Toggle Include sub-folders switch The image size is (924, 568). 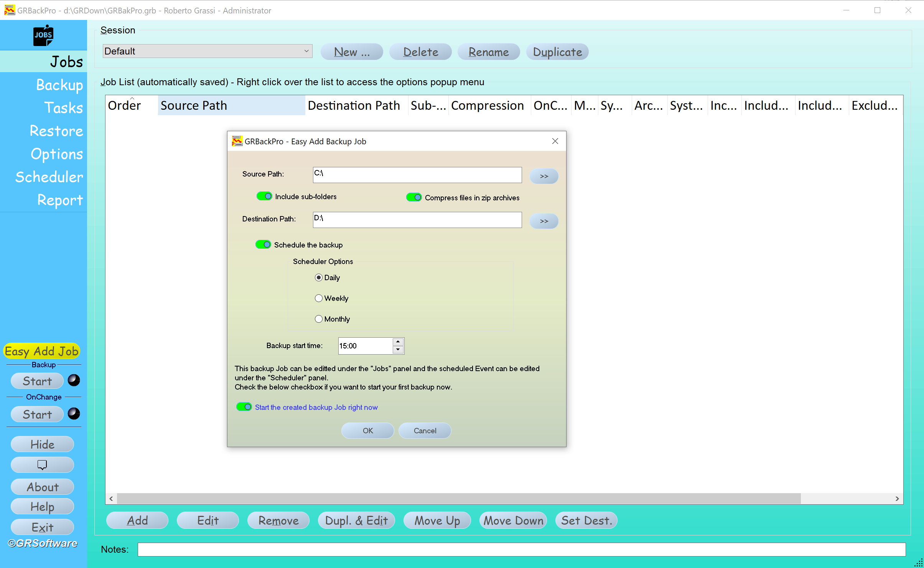click(264, 196)
